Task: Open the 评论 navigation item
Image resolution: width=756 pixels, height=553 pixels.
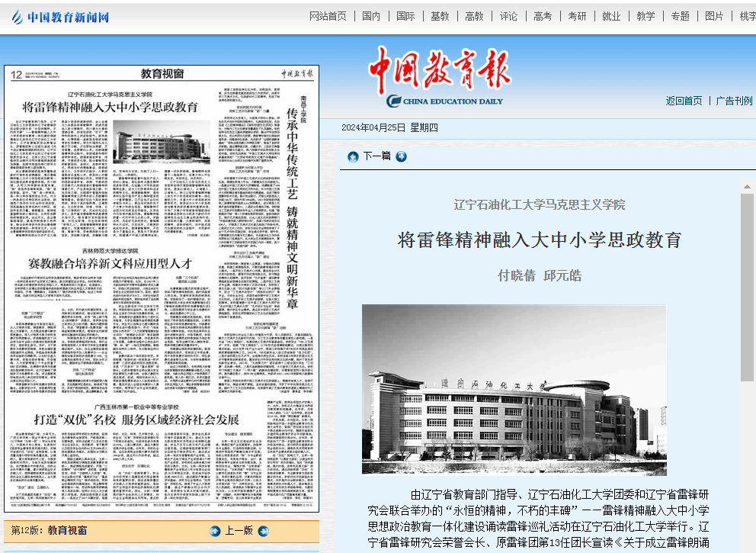Action: tap(508, 16)
